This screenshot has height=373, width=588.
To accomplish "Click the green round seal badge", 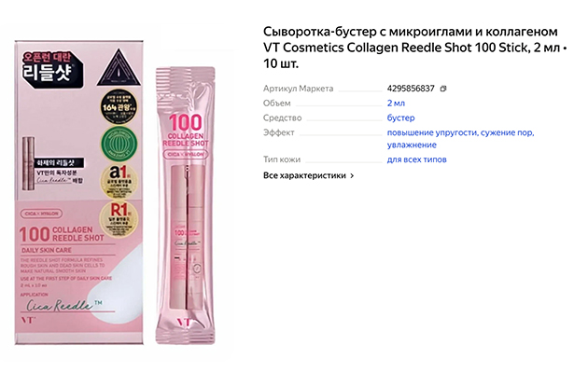I will pos(119,145).
